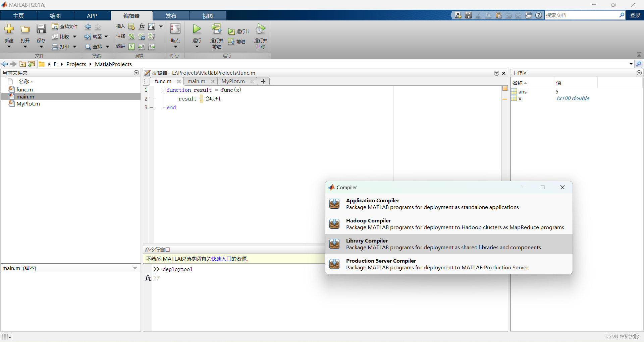Click the help question mark icon
644x342 pixels.
[539, 15]
